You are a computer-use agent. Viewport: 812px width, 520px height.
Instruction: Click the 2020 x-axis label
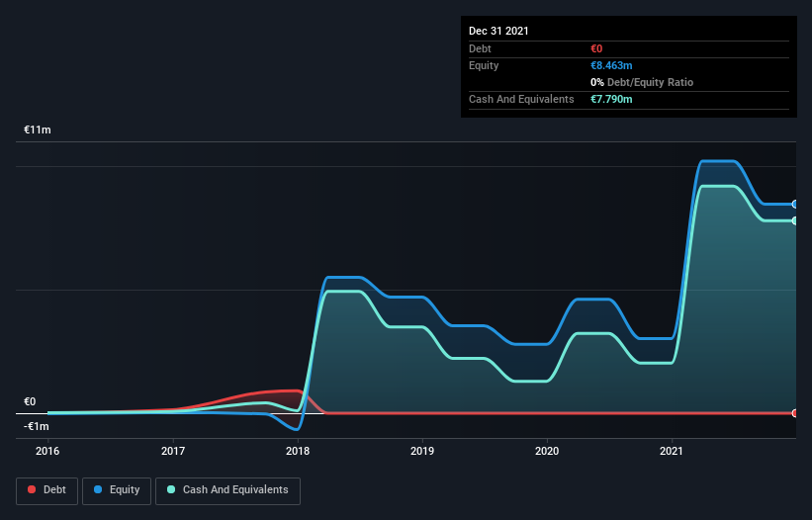pos(547,451)
